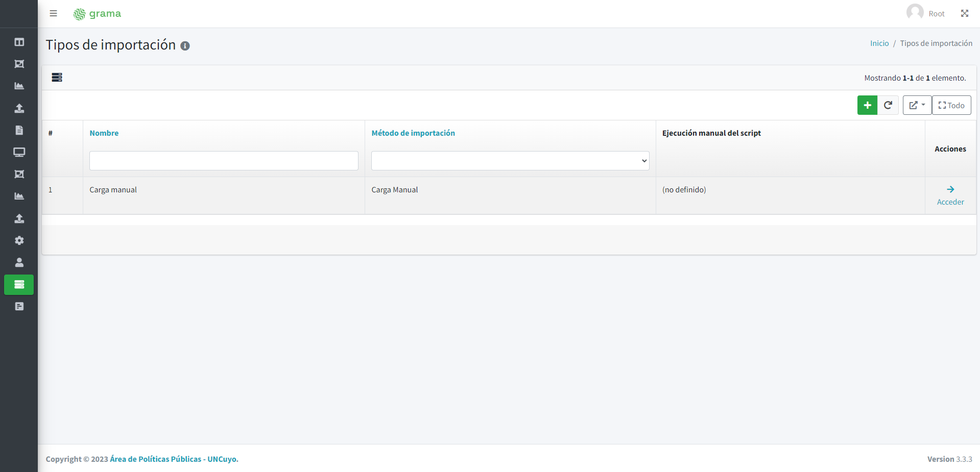Refresh the table with the reload icon
This screenshot has width=980, height=472.
[x=888, y=105]
